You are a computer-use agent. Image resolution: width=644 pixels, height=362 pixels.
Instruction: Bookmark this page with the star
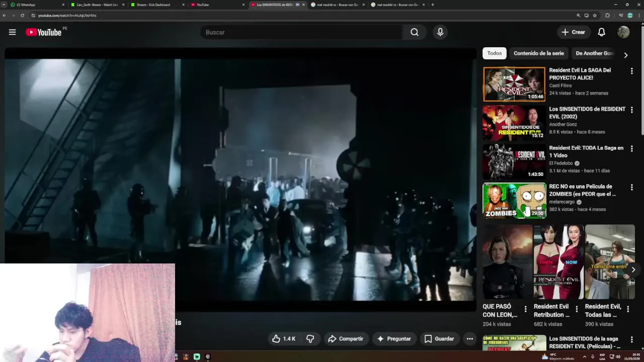pos(595,16)
